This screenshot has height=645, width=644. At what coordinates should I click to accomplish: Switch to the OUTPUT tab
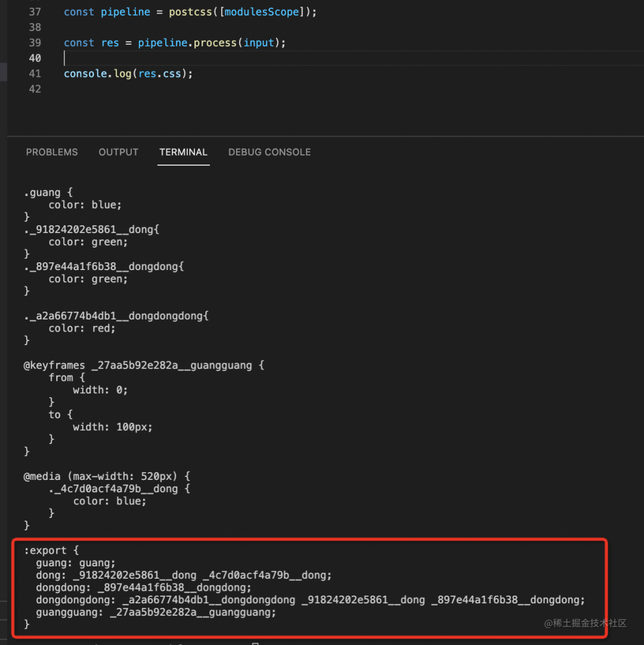(x=118, y=152)
